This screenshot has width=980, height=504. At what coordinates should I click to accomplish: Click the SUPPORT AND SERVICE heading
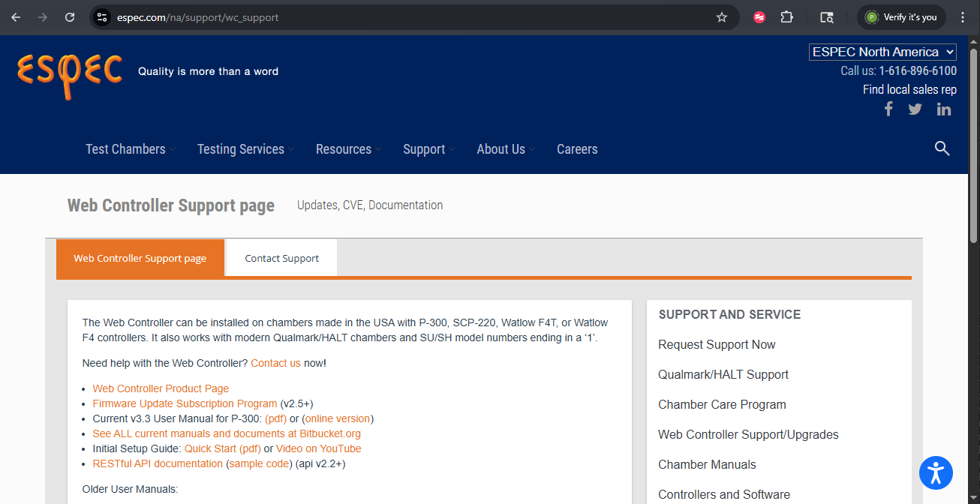[x=729, y=314]
